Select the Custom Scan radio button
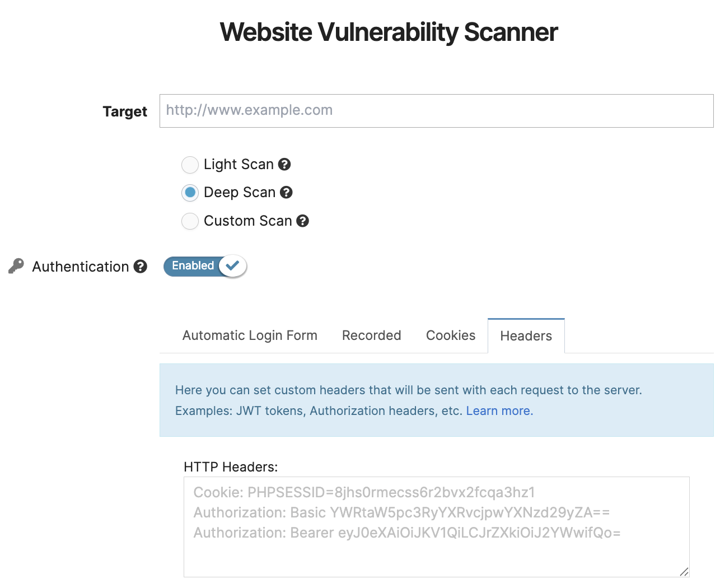 point(190,221)
